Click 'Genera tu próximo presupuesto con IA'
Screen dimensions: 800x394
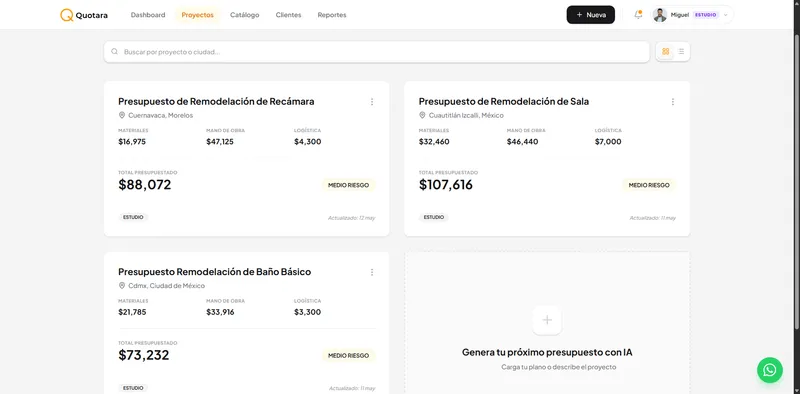coord(547,352)
